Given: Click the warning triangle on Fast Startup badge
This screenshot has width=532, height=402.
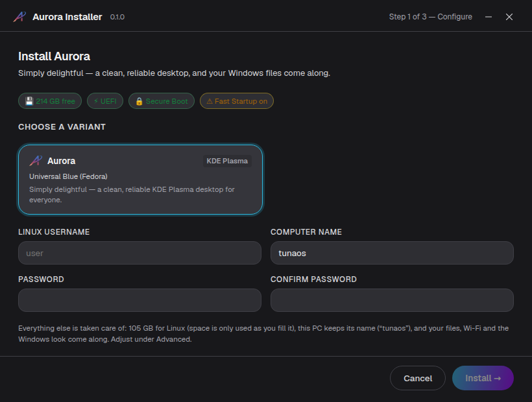Looking at the screenshot, I should click(x=210, y=101).
